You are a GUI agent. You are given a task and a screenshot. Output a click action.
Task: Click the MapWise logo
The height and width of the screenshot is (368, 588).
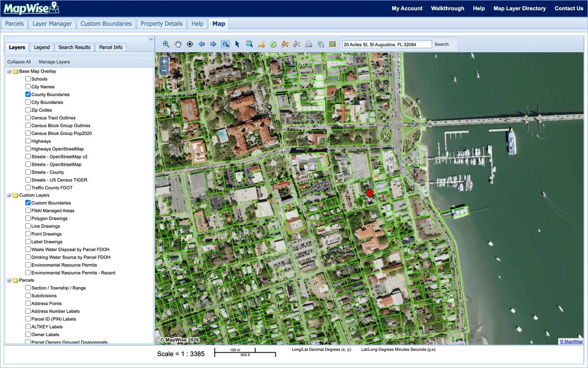(x=31, y=8)
